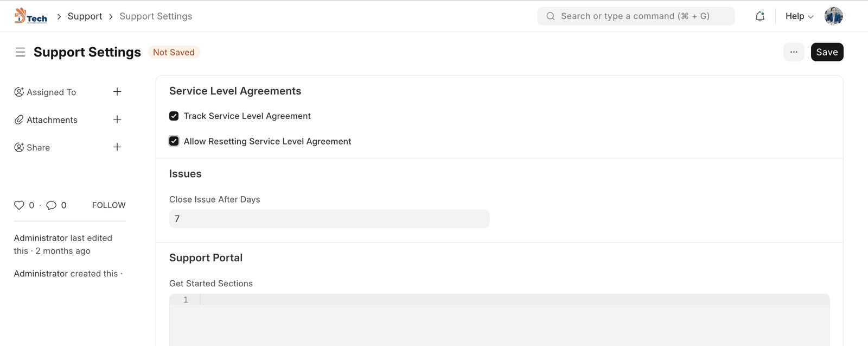Disable Allow Resetting Service Level Agreement
Screen dimensions: 868x346
[174, 141]
